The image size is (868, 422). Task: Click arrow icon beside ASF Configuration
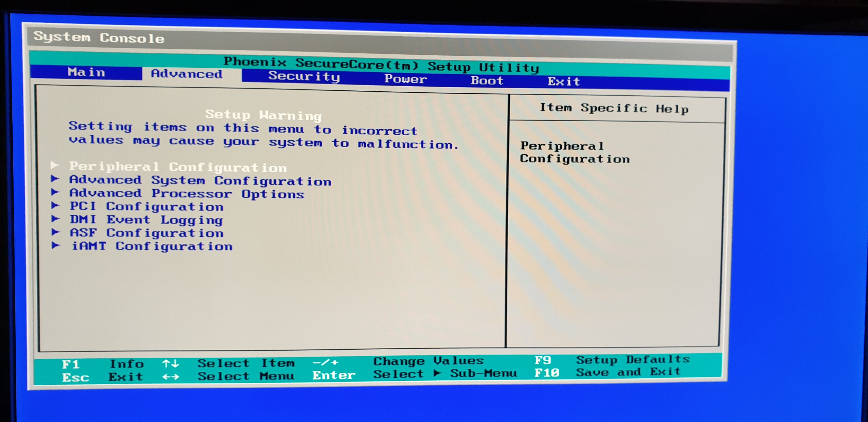55,232
